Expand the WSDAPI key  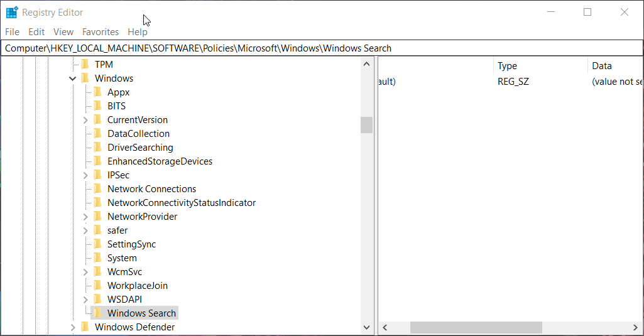click(x=85, y=300)
